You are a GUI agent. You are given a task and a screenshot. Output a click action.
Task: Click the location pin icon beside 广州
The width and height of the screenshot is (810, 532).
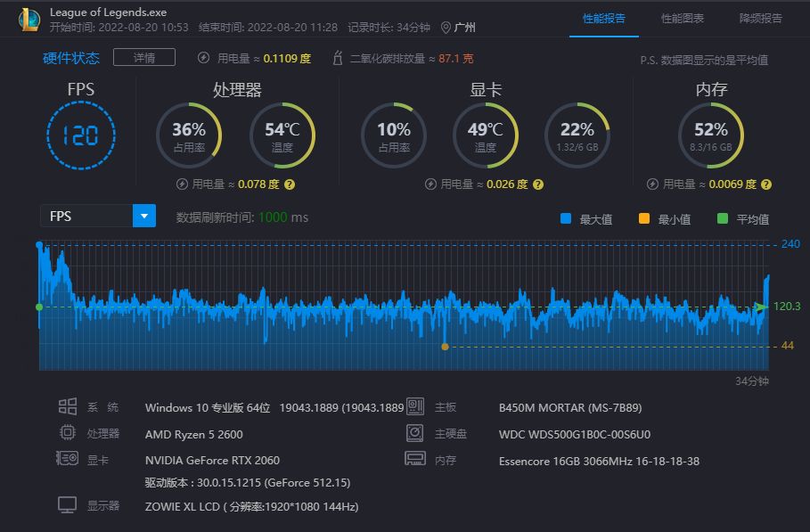click(446, 28)
